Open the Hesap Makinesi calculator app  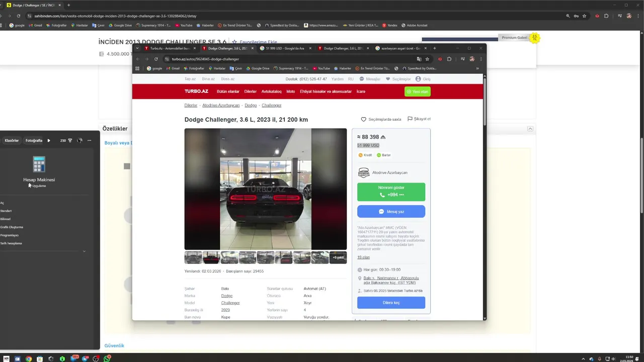[x=39, y=171]
